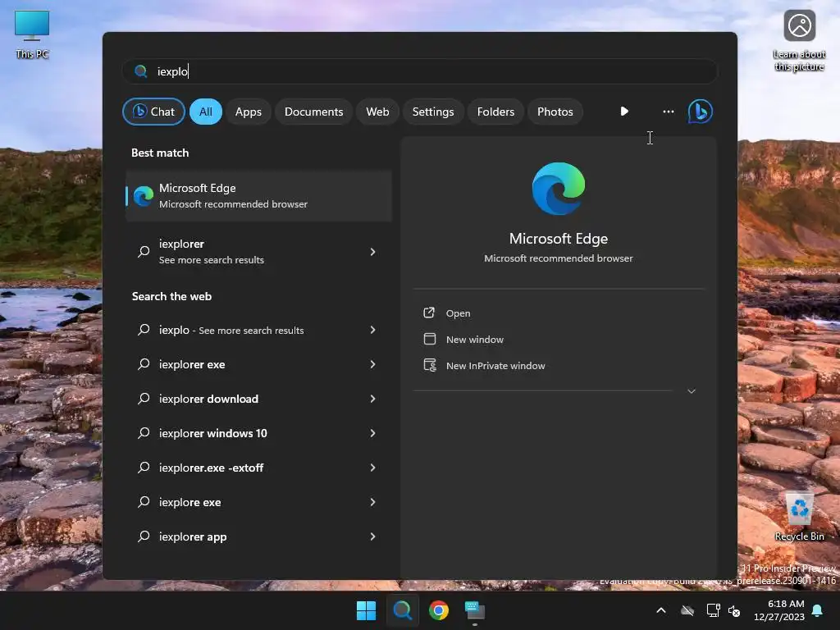
Task: Click Microsoft Edge title in preview pane
Action: (x=558, y=239)
